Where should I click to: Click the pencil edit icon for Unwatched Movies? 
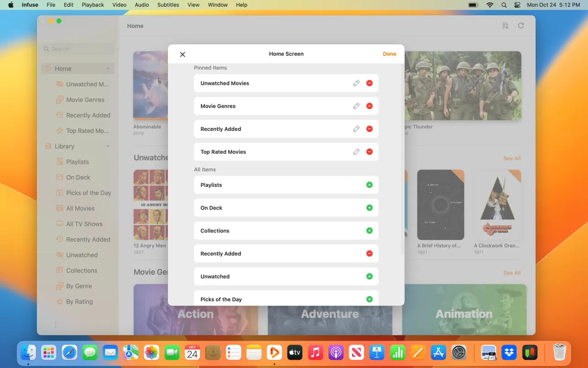[356, 83]
